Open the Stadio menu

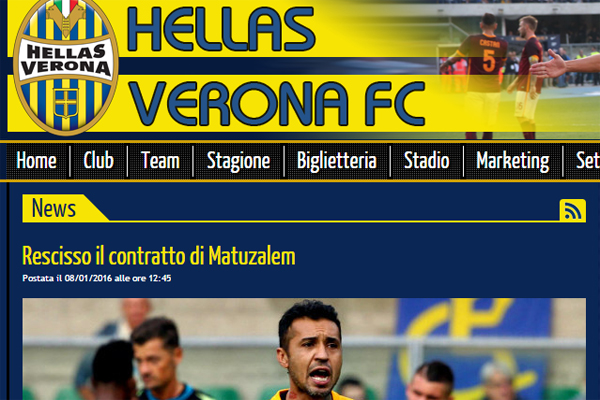tap(427, 161)
